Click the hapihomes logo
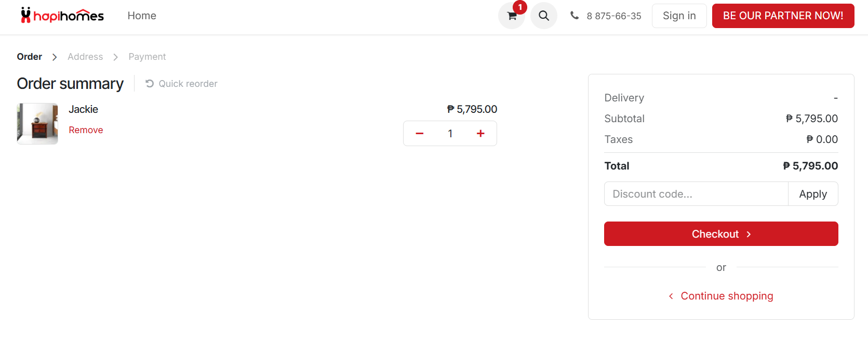This screenshot has height=338, width=868. (62, 16)
